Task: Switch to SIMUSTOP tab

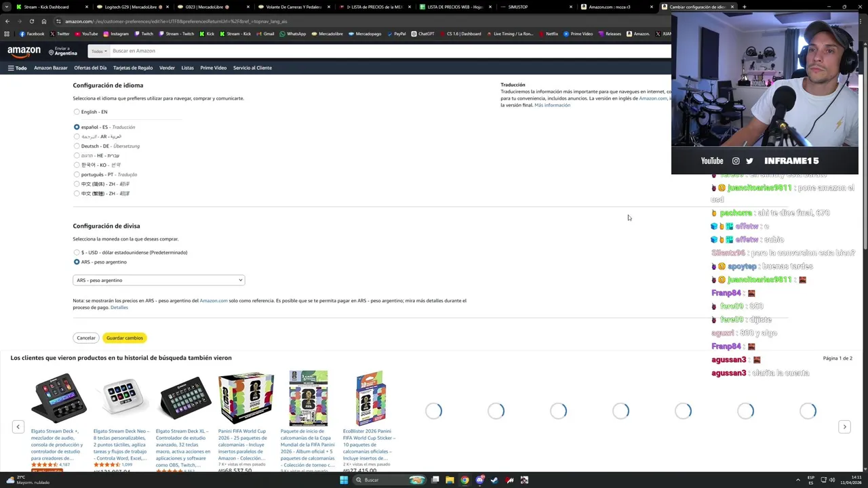Action: pyautogui.click(x=536, y=7)
